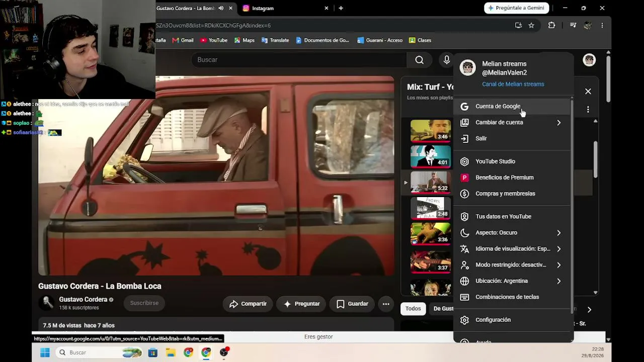Click the Guardar button
Viewport: 644px width, 362px height.
[x=352, y=304]
